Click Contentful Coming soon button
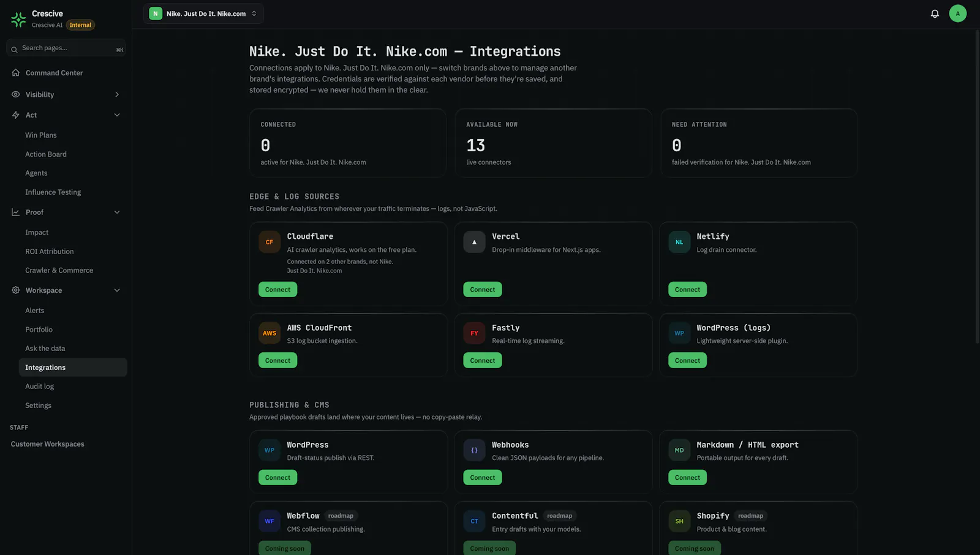 click(489, 548)
